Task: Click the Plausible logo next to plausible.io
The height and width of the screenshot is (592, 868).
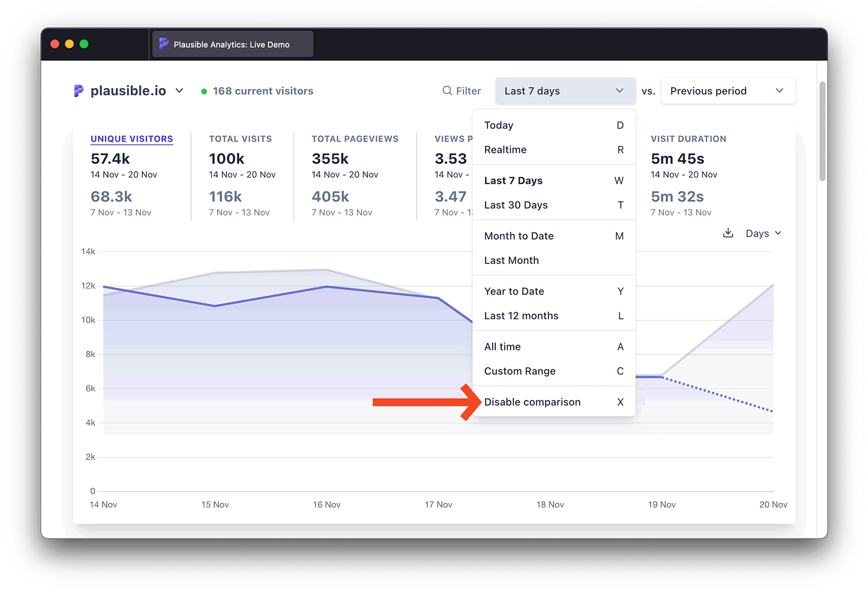Action: tap(79, 91)
